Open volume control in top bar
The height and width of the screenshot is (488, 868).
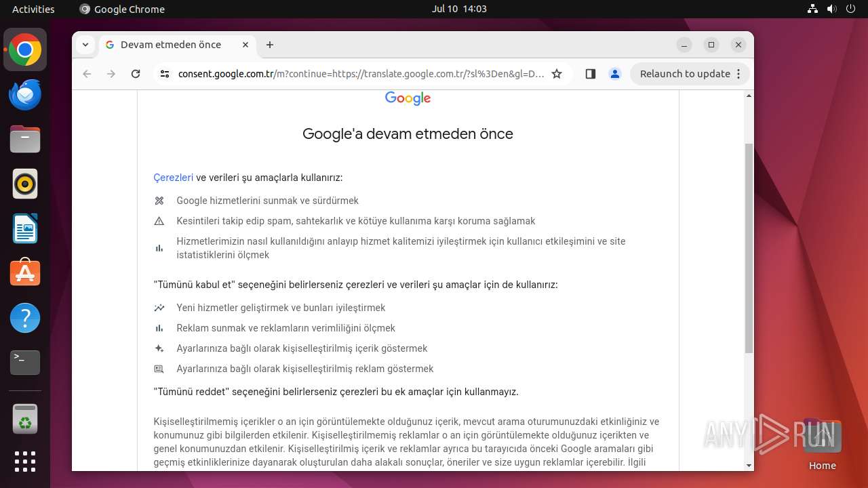(x=831, y=9)
